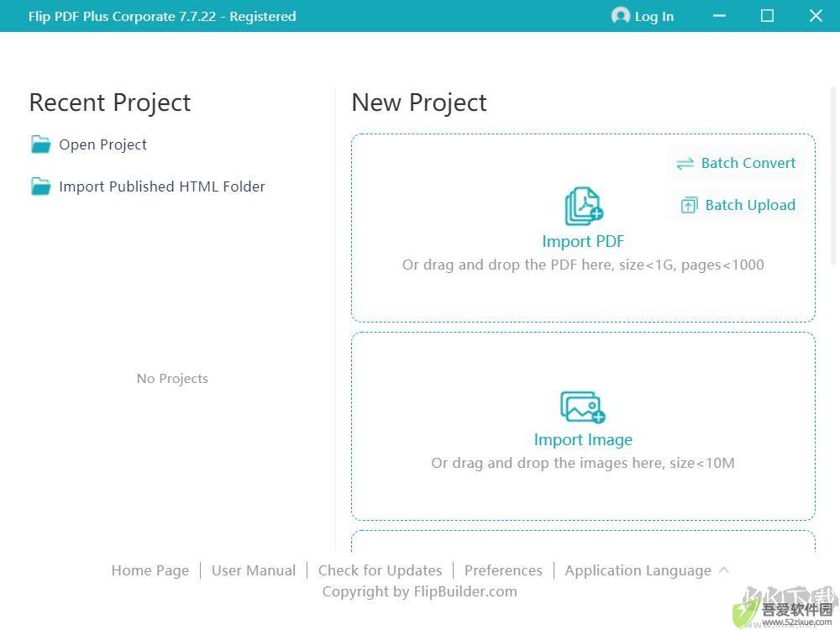Close the Flip PDF Plus window

(816, 16)
